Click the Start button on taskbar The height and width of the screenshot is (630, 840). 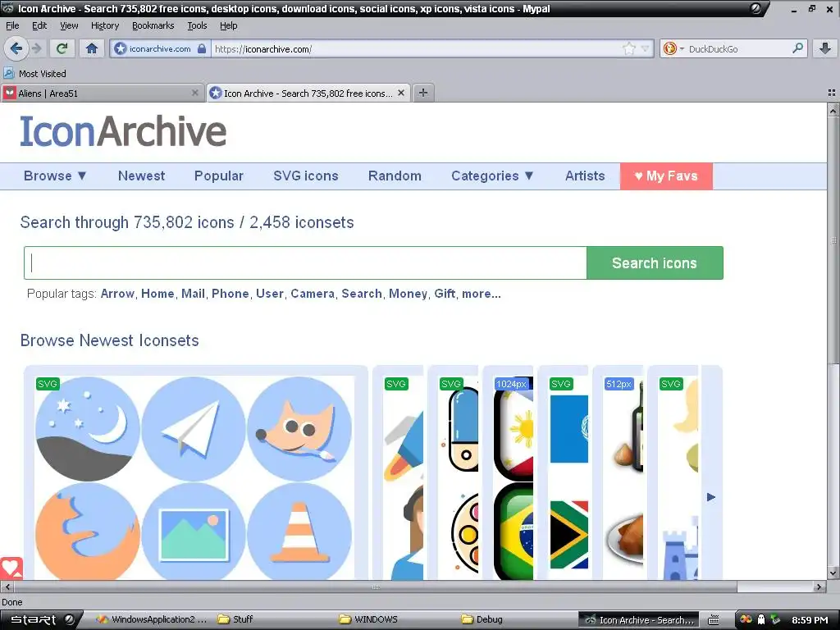click(40, 619)
